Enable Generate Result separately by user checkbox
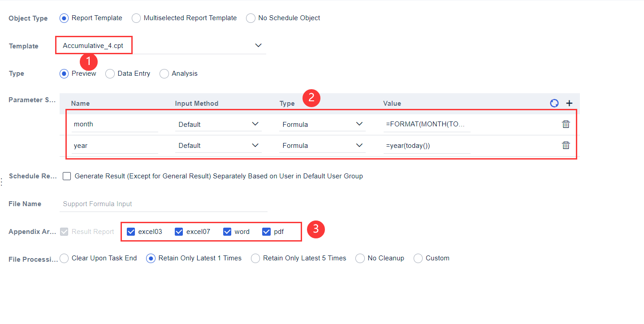644x324 pixels. coord(66,176)
